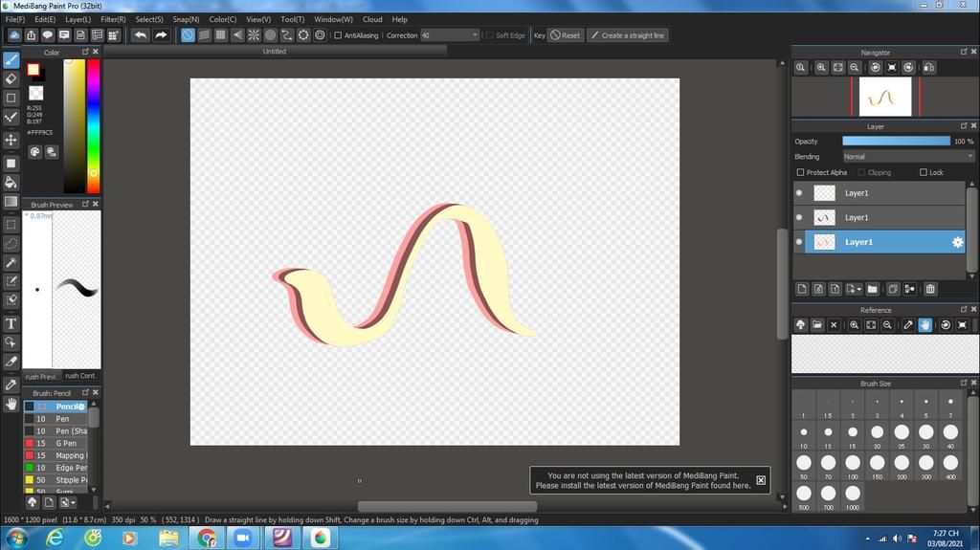Enable the concentric circle snap icon
The width and height of the screenshot is (980, 550).
pos(270,35)
